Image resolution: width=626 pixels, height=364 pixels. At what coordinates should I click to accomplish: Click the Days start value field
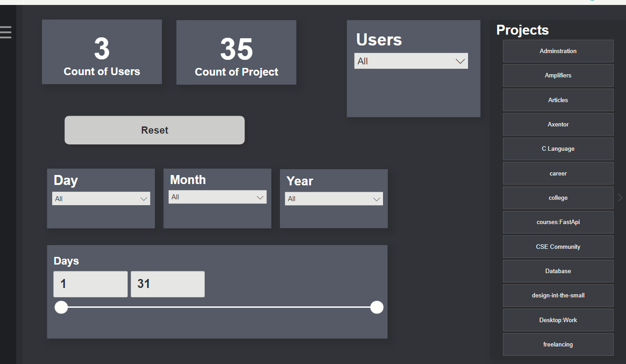90,284
